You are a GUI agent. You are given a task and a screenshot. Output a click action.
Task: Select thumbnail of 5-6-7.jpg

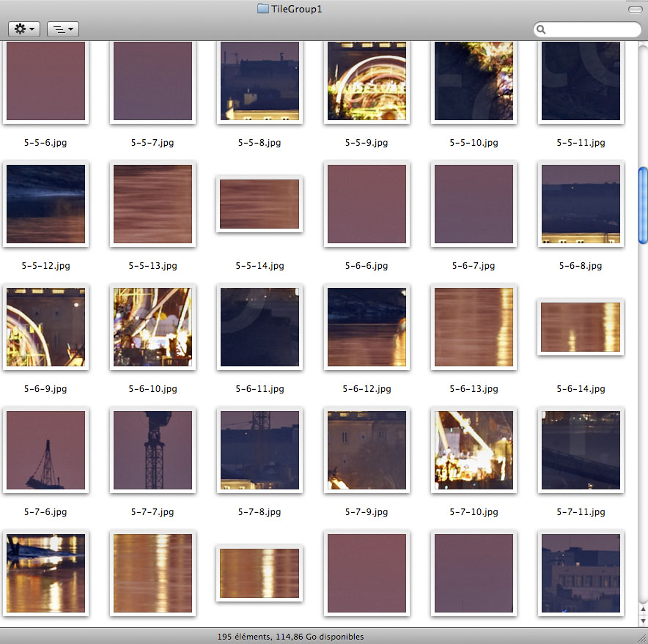coord(474,204)
